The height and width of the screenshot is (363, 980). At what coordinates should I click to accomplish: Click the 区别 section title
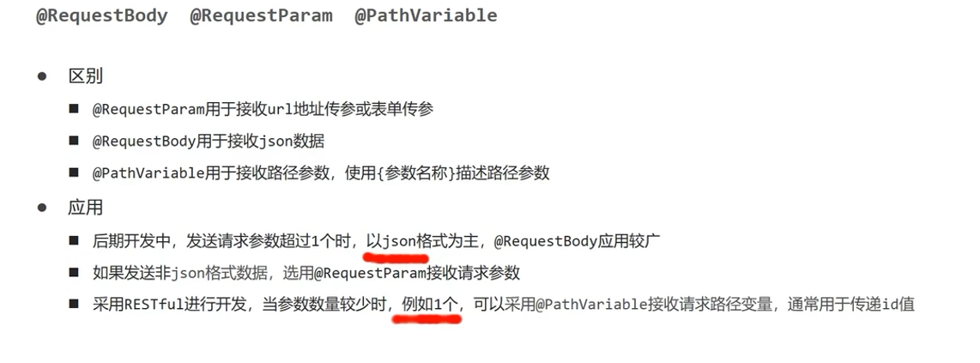(x=86, y=76)
